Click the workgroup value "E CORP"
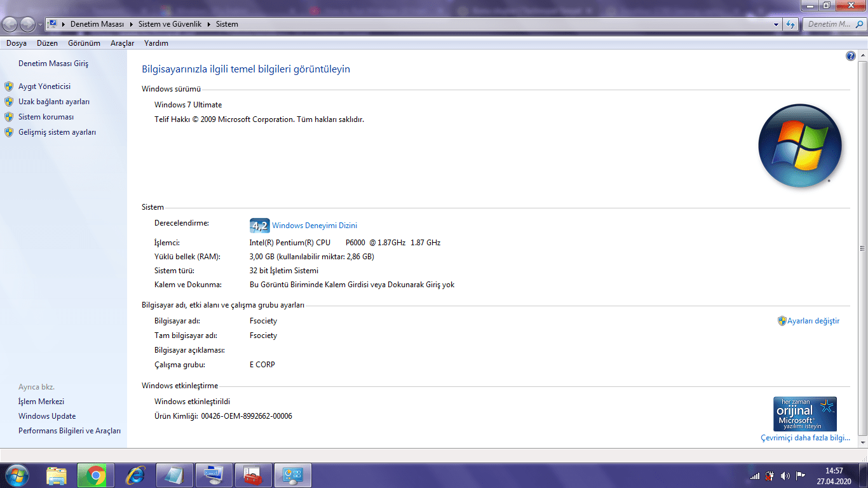This screenshot has width=868, height=488. pos(262,365)
